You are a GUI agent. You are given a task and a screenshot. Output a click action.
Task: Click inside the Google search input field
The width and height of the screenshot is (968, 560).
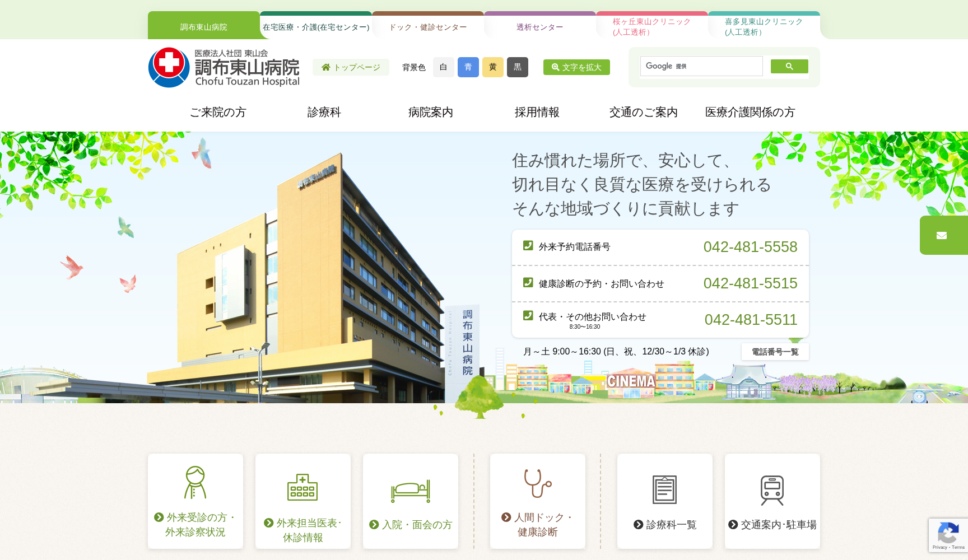pos(701,66)
